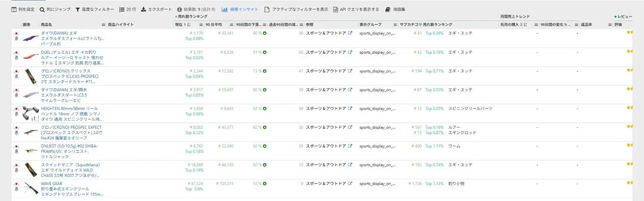This screenshot has width=644, height=201.
Task: Open column menu for 90日間の下落
Action: (265, 25)
